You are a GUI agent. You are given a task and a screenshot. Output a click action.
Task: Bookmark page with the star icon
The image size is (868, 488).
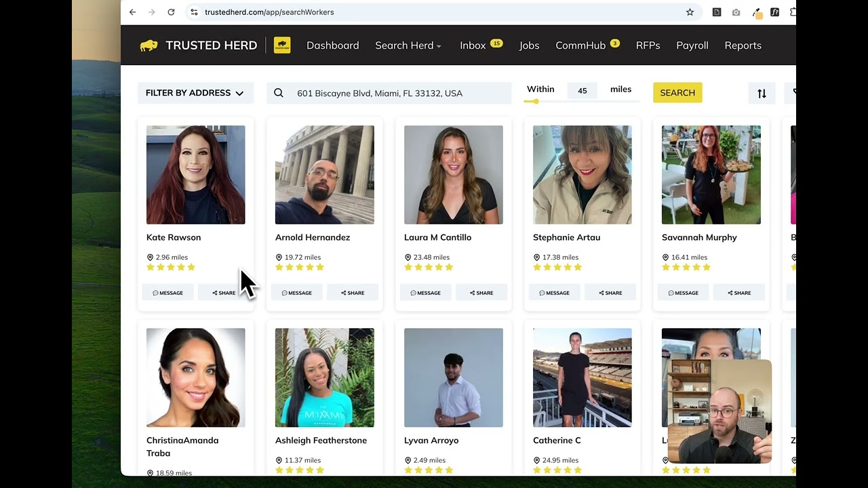coord(690,12)
